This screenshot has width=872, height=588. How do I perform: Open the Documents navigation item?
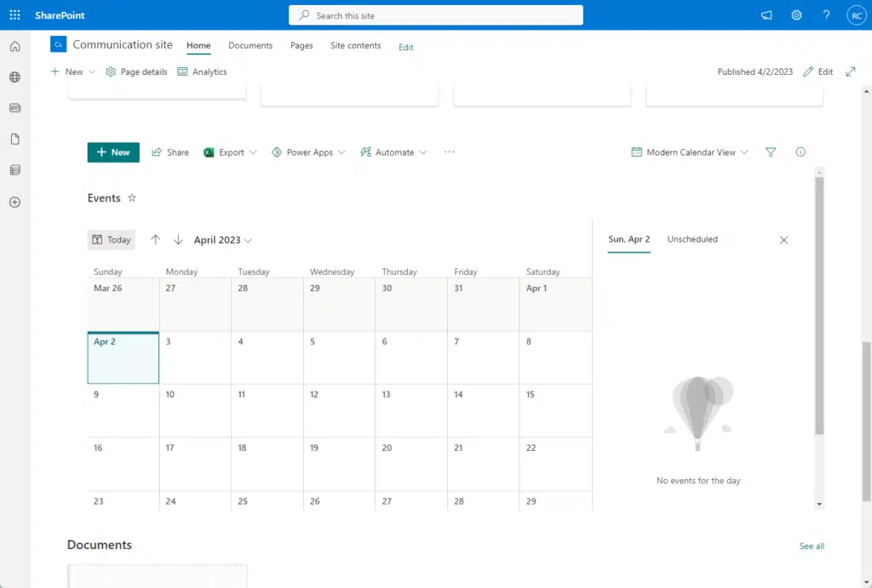tap(250, 46)
